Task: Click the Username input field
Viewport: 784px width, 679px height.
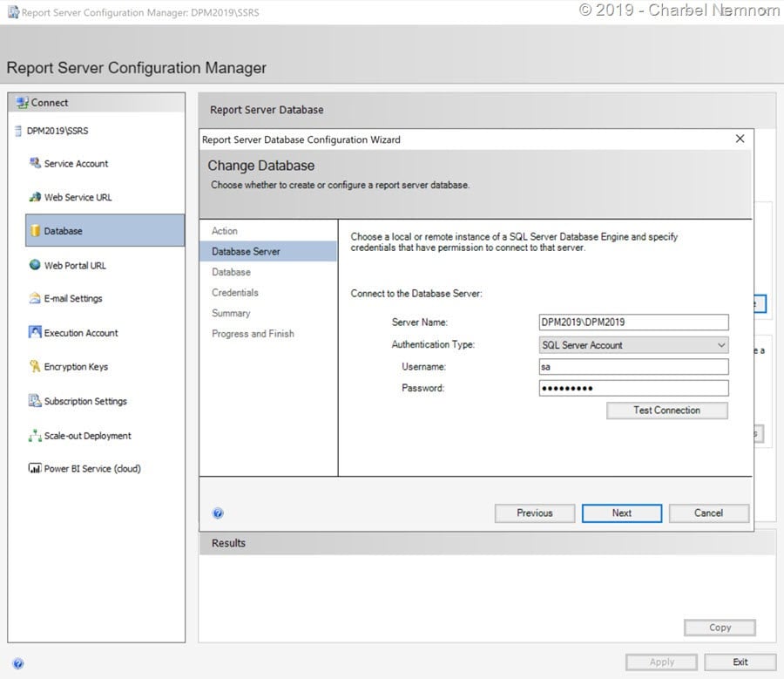Action: pos(633,367)
